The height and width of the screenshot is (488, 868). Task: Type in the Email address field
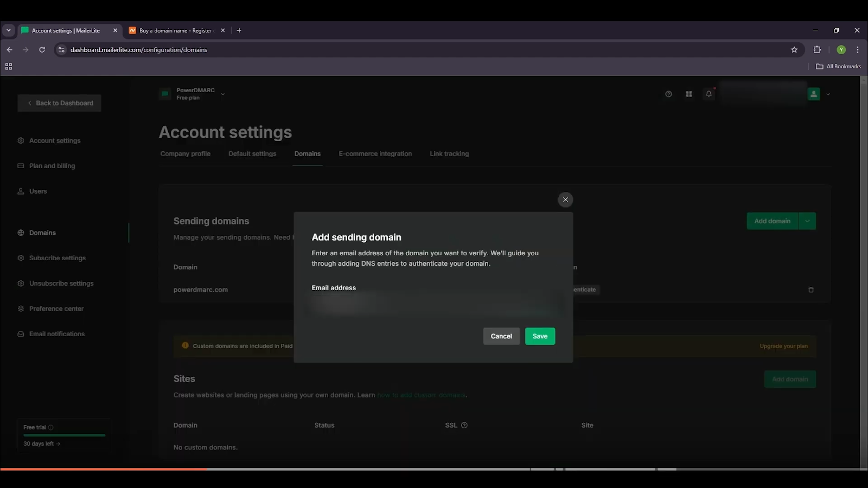pyautogui.click(x=434, y=305)
